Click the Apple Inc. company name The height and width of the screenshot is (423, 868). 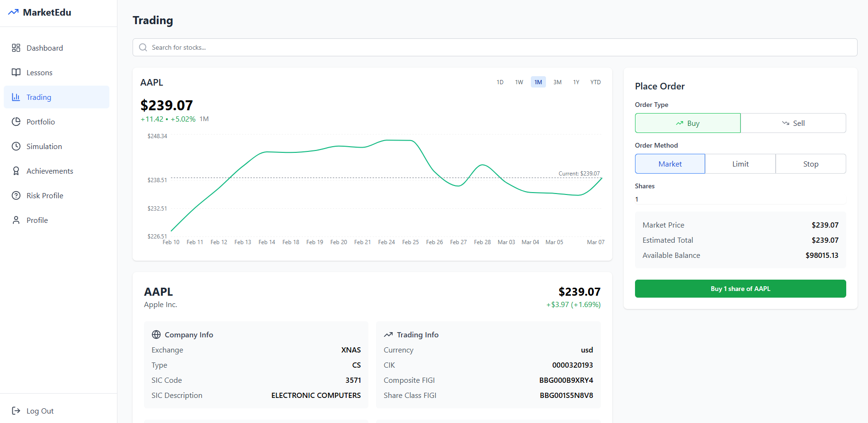click(x=161, y=305)
